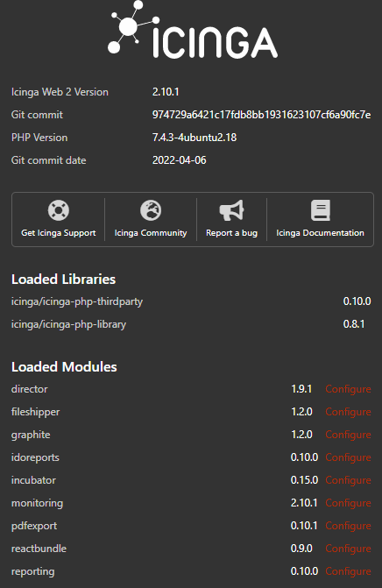
Task: Open Configure link for reactbundle
Action: click(348, 549)
